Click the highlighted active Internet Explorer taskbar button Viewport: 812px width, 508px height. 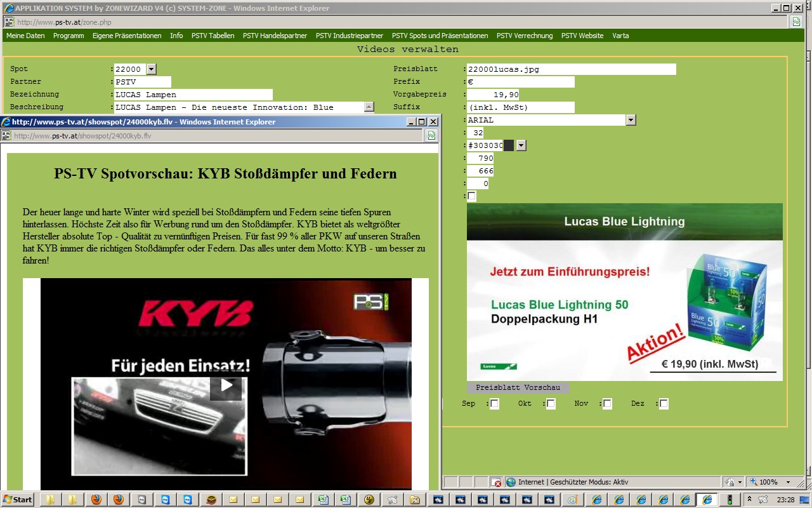(x=707, y=500)
